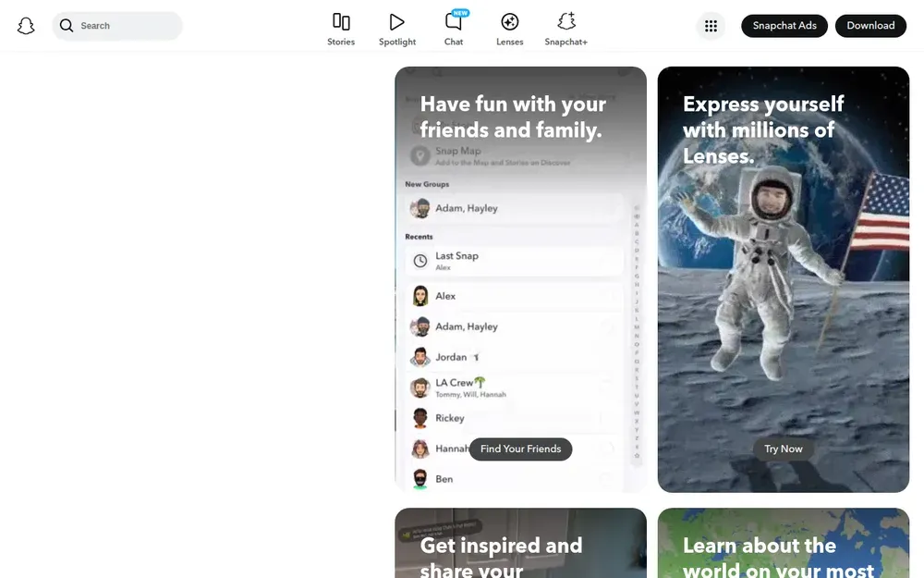Click Hannah's Bitmoji avatar
Viewport: 924px width, 578px height.
tap(420, 449)
